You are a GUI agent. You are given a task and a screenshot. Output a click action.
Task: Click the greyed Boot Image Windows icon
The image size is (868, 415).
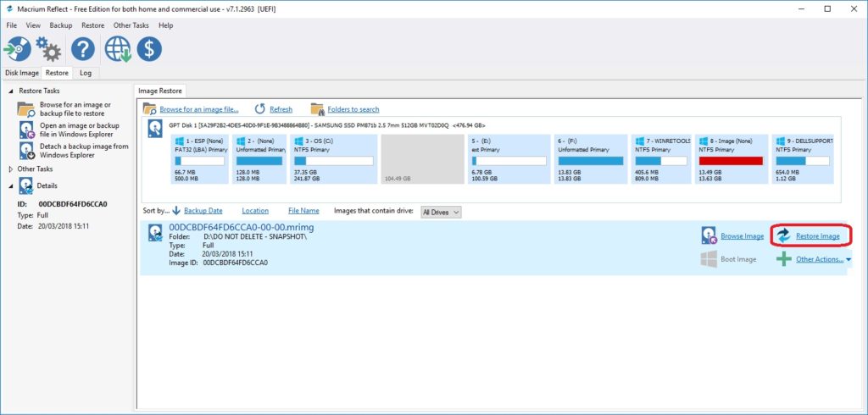(x=709, y=259)
